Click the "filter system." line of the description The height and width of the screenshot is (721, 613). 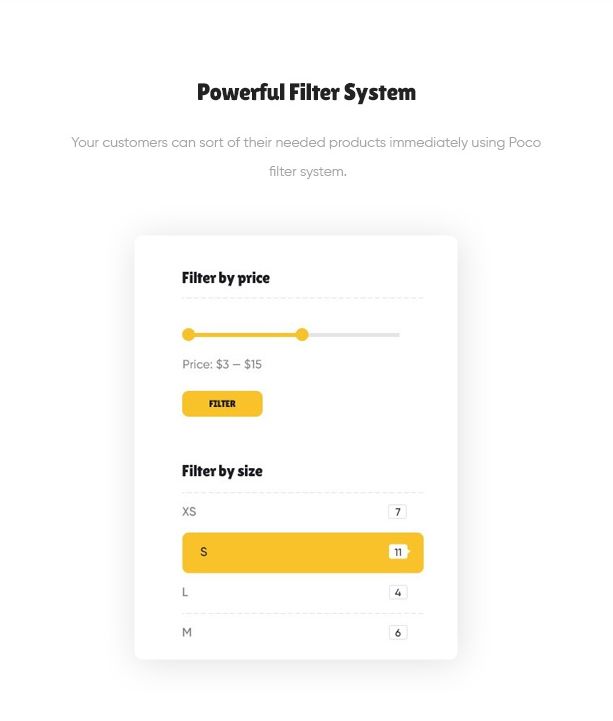pos(307,172)
